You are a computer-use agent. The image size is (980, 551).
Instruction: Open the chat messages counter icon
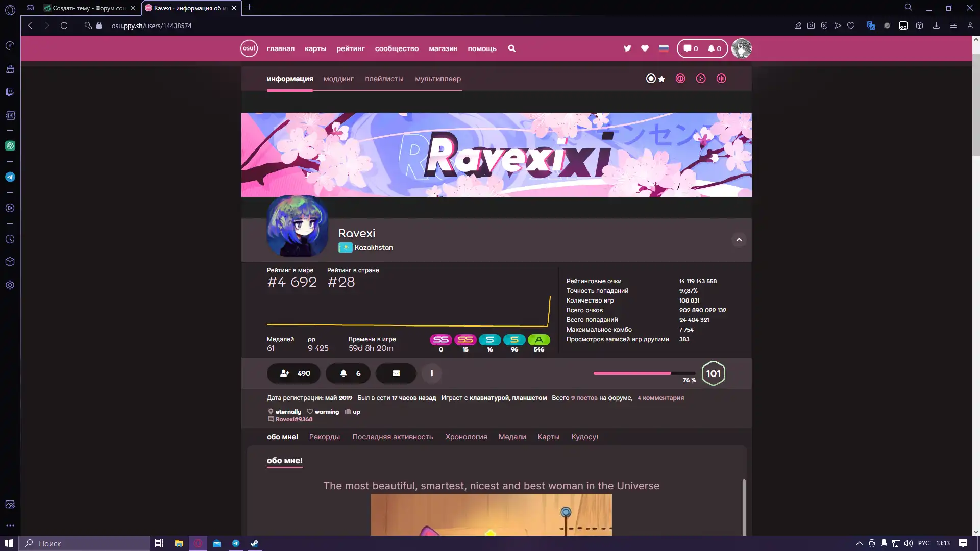691,48
